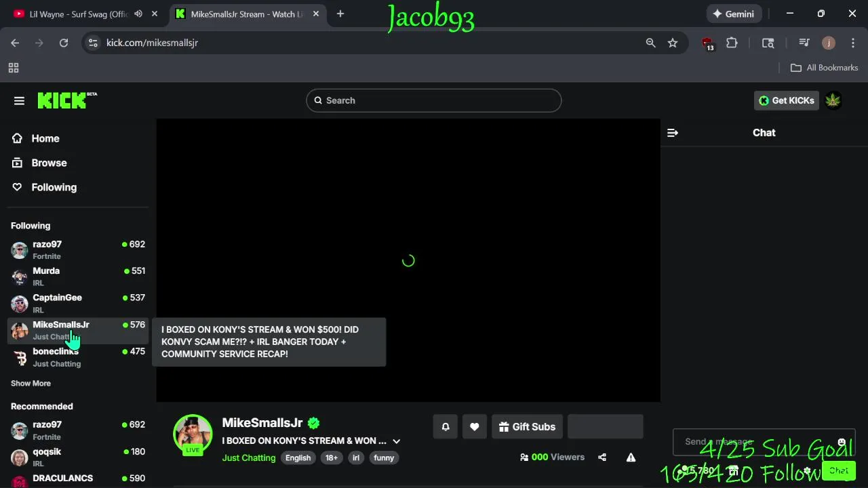This screenshot has width=868, height=488.
Task: Click Show More under Following
Action: click(x=31, y=383)
